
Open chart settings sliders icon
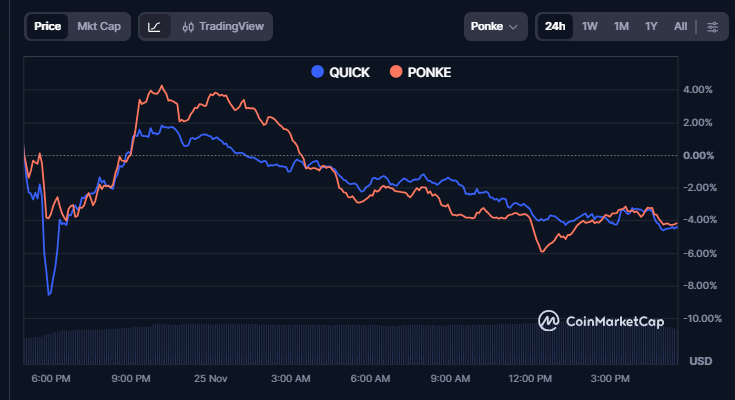point(712,26)
